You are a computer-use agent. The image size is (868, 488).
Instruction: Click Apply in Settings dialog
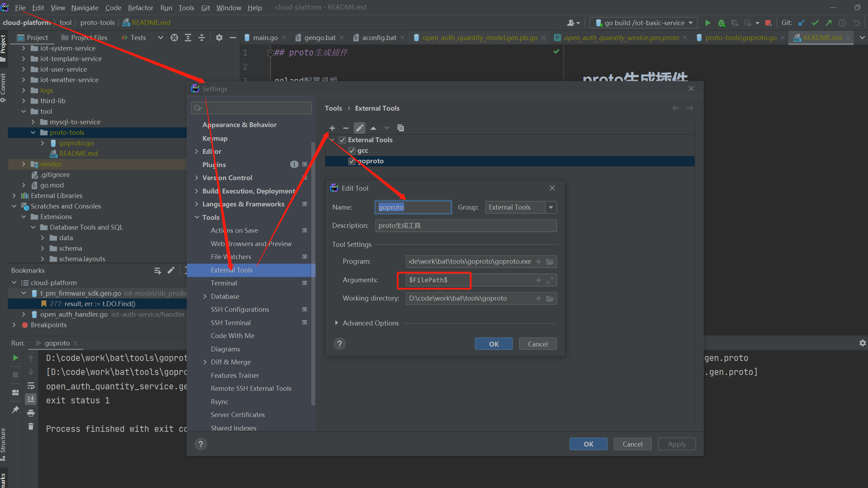(x=677, y=444)
